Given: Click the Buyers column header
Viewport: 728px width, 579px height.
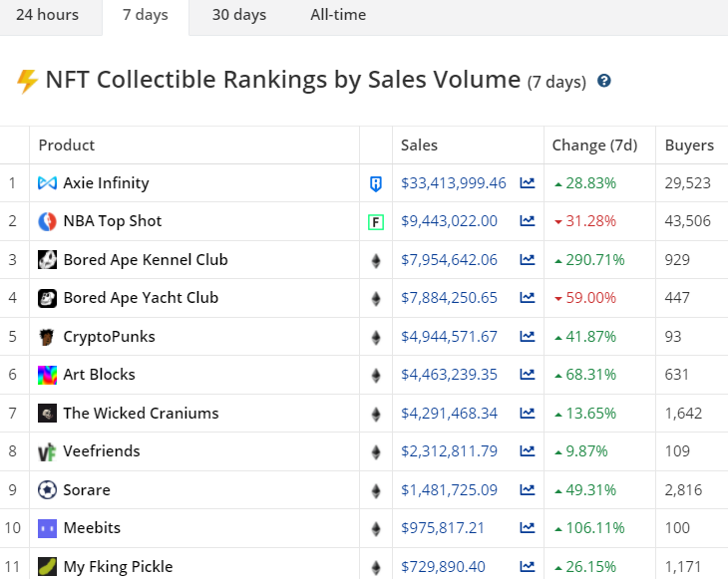Looking at the screenshot, I should [x=689, y=145].
